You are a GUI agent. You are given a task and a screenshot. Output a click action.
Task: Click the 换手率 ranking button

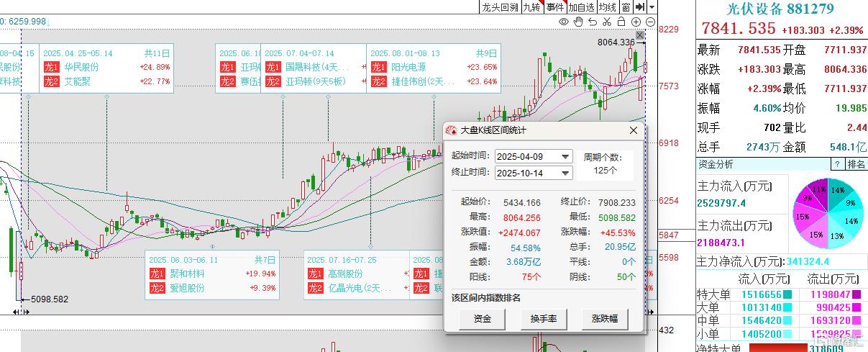(544, 318)
